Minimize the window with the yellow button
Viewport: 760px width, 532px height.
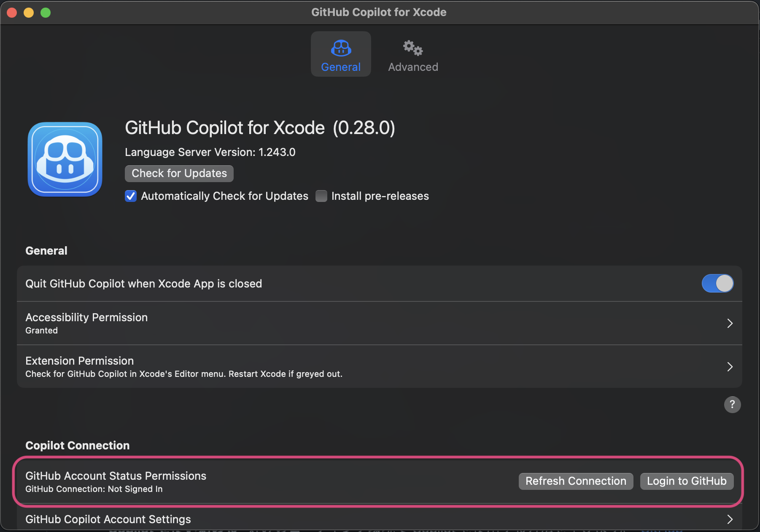29,13
